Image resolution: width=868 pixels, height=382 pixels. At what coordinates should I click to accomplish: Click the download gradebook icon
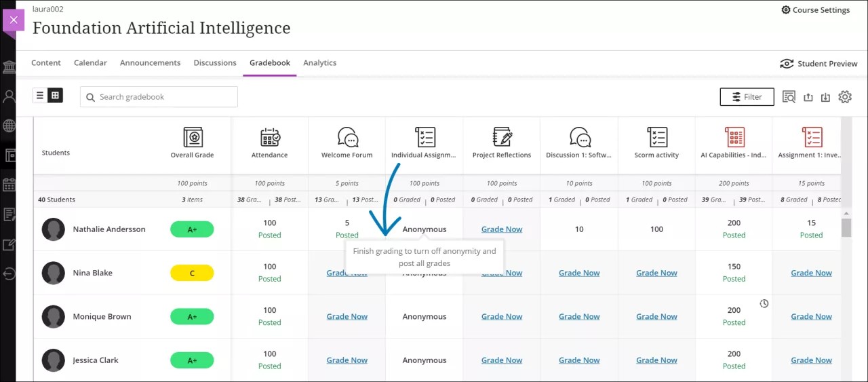(x=825, y=97)
